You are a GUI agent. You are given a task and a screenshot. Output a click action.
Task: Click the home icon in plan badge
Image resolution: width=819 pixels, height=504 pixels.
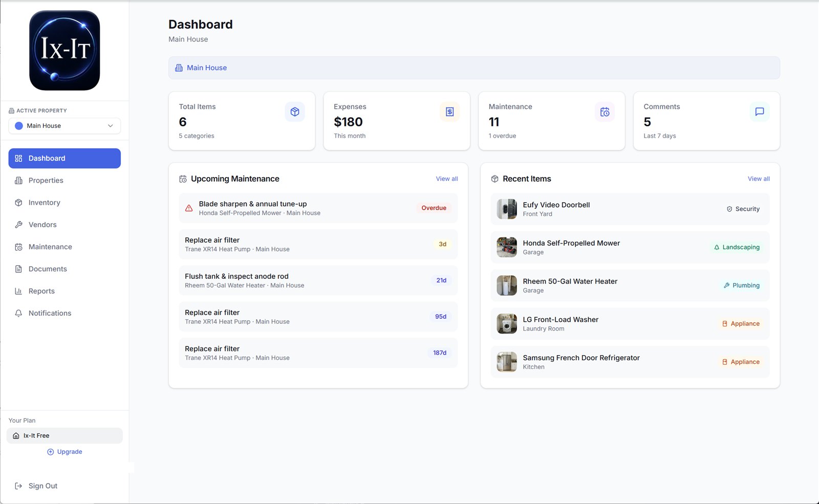(16, 436)
